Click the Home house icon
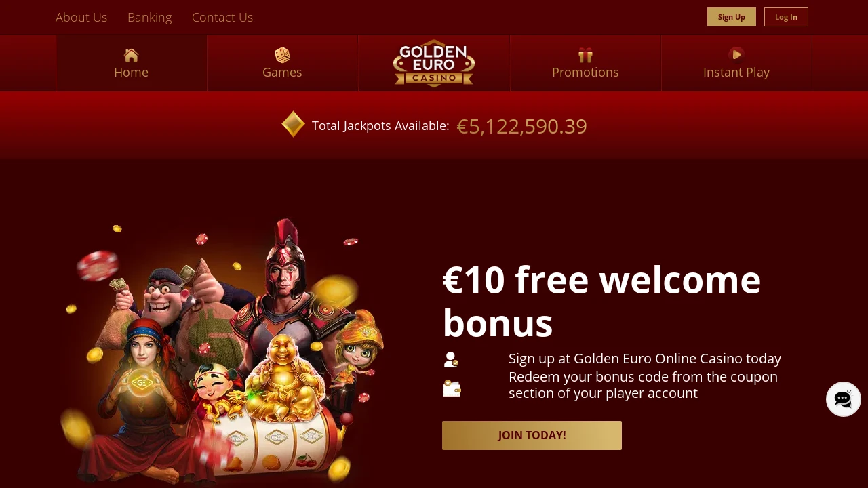868x488 pixels. pyautogui.click(x=132, y=56)
